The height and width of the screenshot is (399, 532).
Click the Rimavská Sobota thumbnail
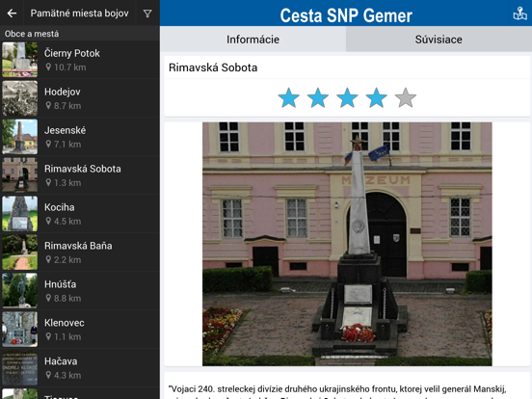20,175
